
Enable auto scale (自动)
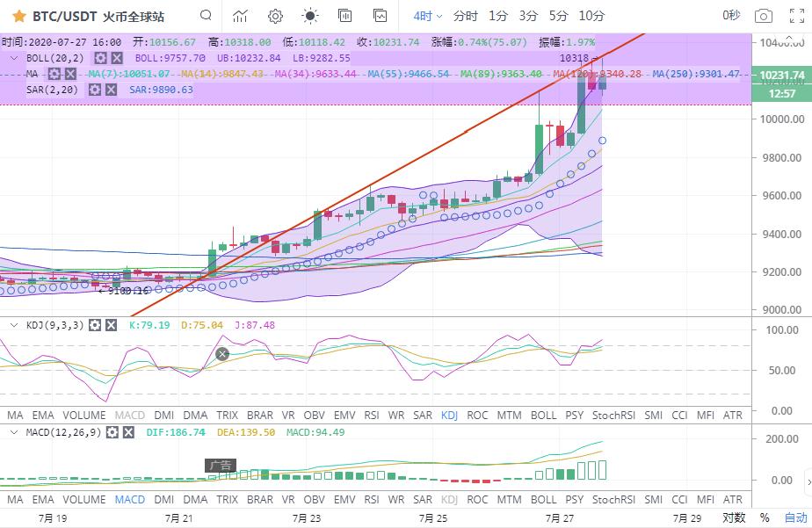click(795, 518)
